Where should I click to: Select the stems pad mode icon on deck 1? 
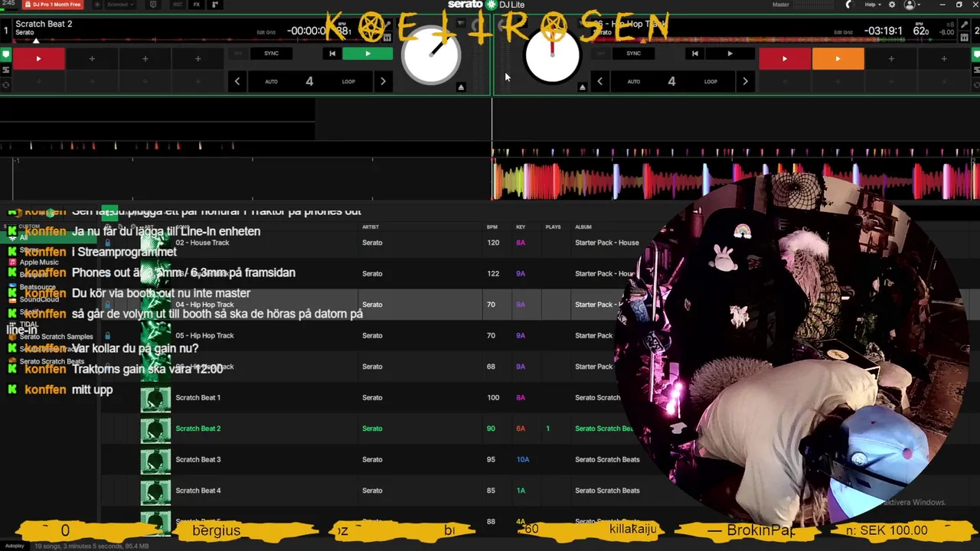[5, 70]
